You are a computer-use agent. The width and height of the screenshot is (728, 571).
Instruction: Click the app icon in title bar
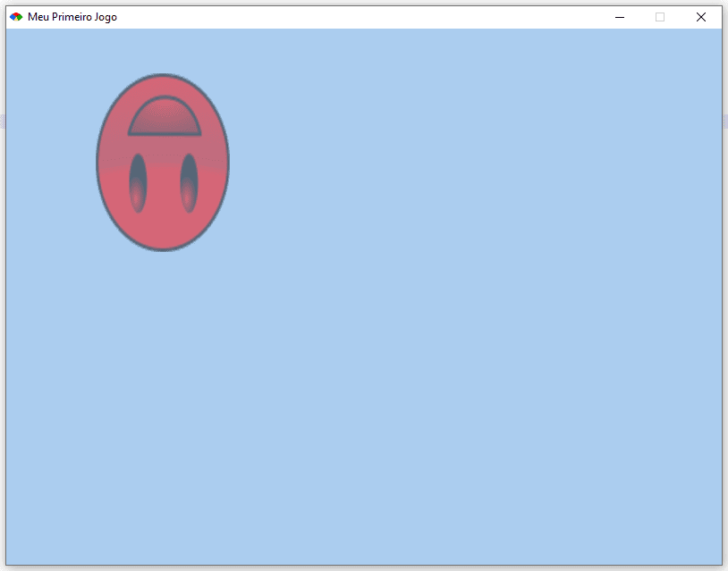pos(16,17)
